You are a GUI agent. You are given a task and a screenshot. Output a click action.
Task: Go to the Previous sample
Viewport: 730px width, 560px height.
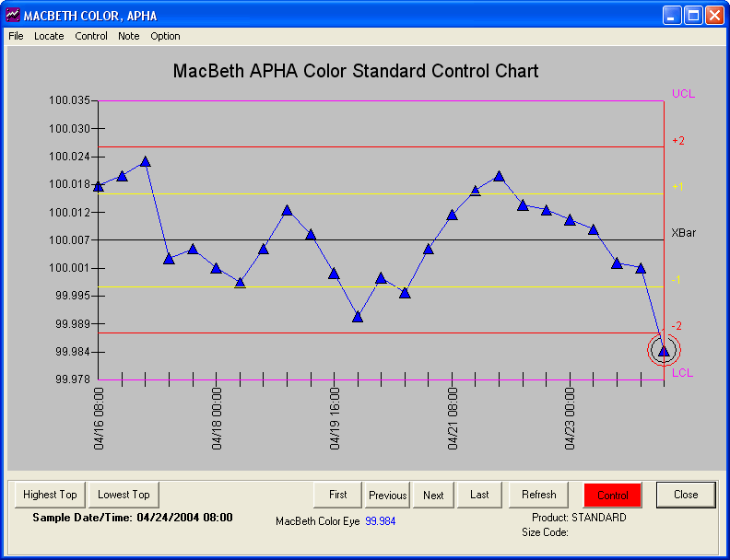(388, 495)
